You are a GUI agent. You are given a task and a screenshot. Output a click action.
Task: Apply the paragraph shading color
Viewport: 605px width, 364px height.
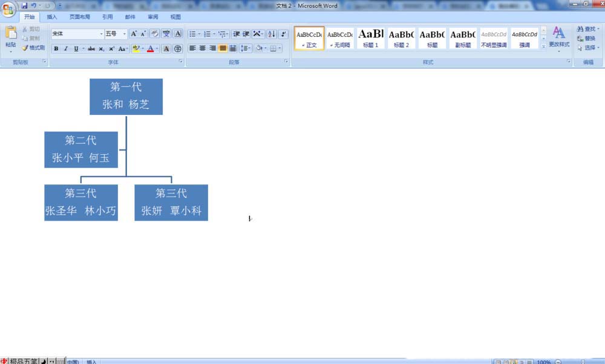[x=260, y=48]
